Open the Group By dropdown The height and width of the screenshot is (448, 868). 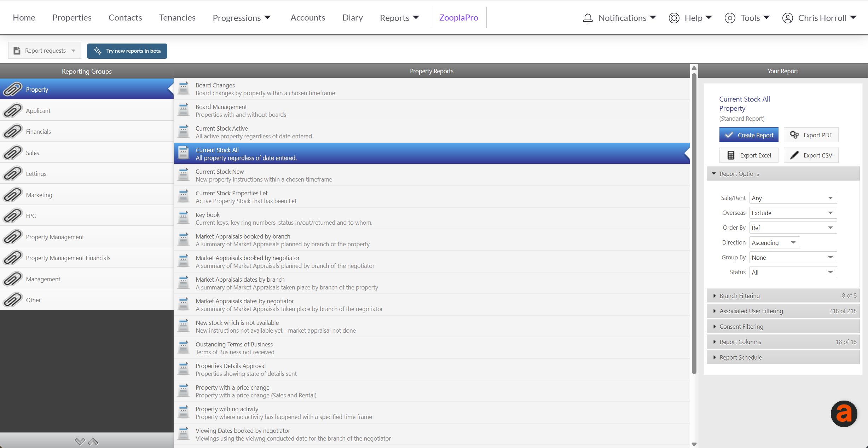[x=793, y=257]
